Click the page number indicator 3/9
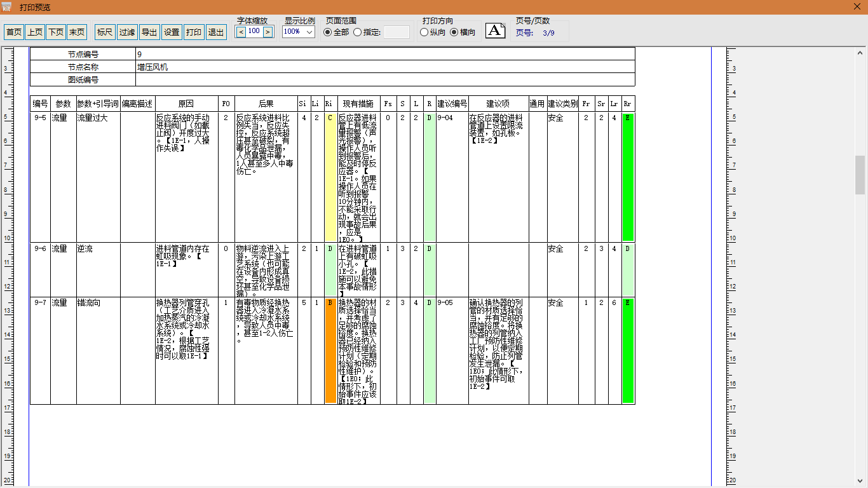Screen dimensions: 868x488 tap(548, 33)
